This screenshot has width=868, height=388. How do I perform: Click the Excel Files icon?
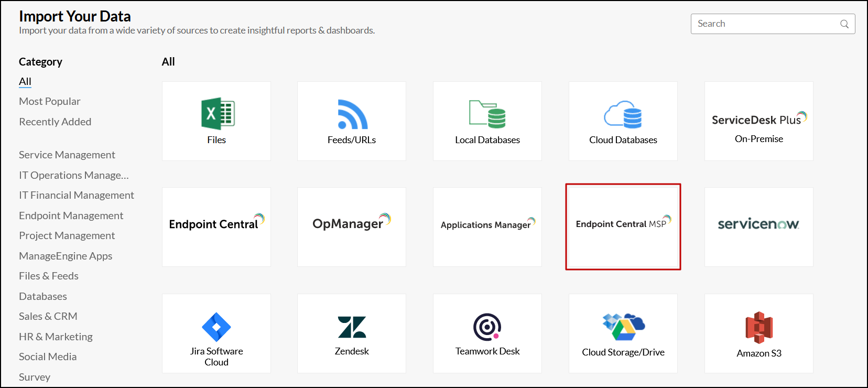218,114
